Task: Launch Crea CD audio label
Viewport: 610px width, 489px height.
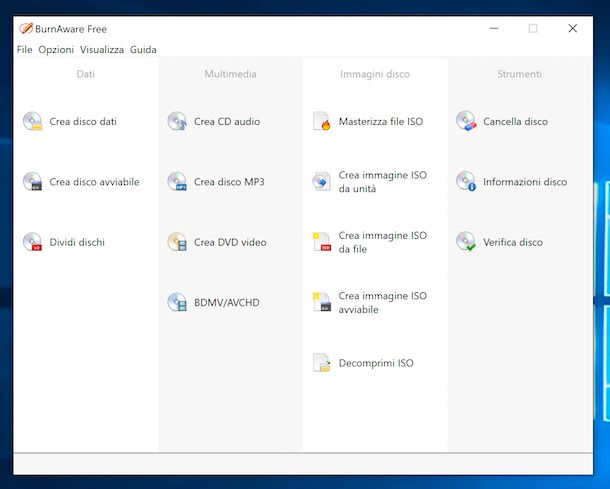Action: [x=227, y=121]
